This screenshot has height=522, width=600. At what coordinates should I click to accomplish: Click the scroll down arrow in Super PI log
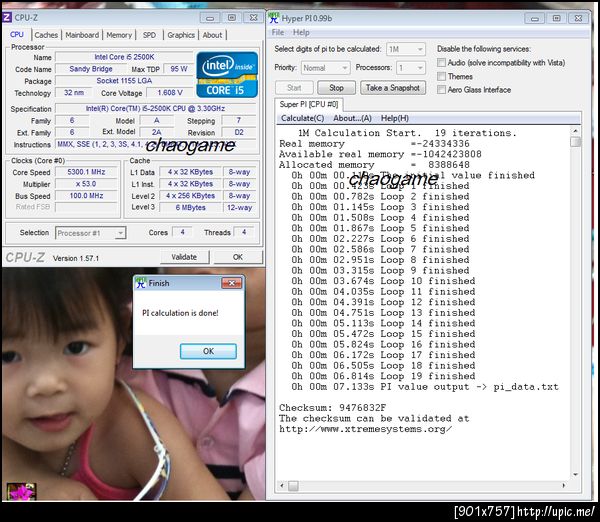coord(575,475)
